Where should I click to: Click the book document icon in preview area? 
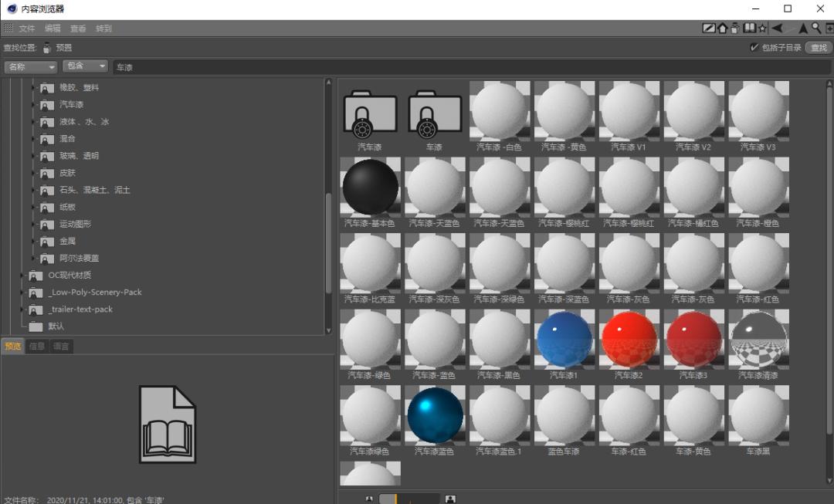pos(168,425)
